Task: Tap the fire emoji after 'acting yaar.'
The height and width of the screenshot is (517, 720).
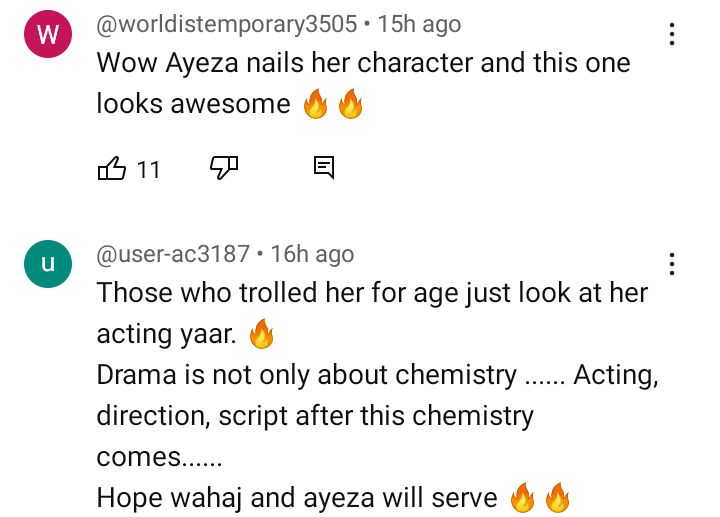Action: coord(261,334)
